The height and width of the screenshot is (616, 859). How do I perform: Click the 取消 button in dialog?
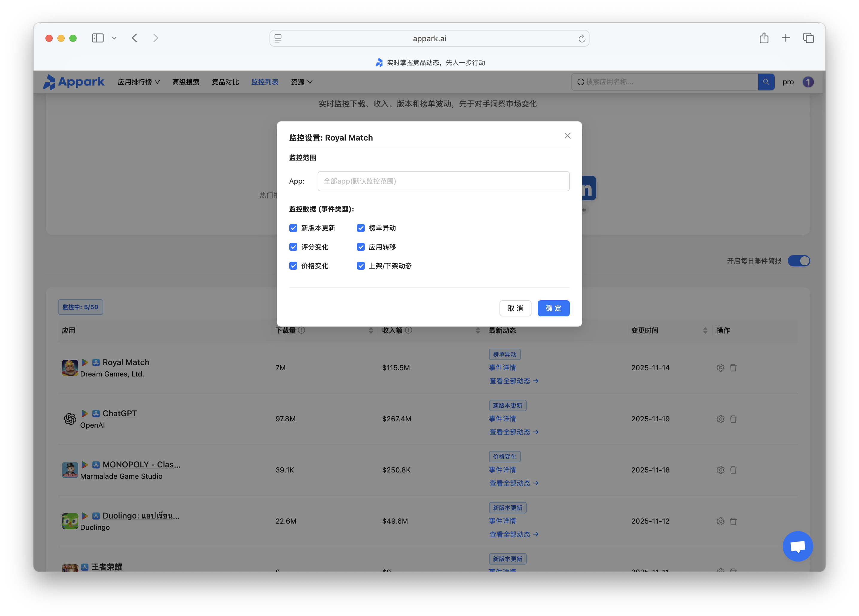pyautogui.click(x=515, y=308)
